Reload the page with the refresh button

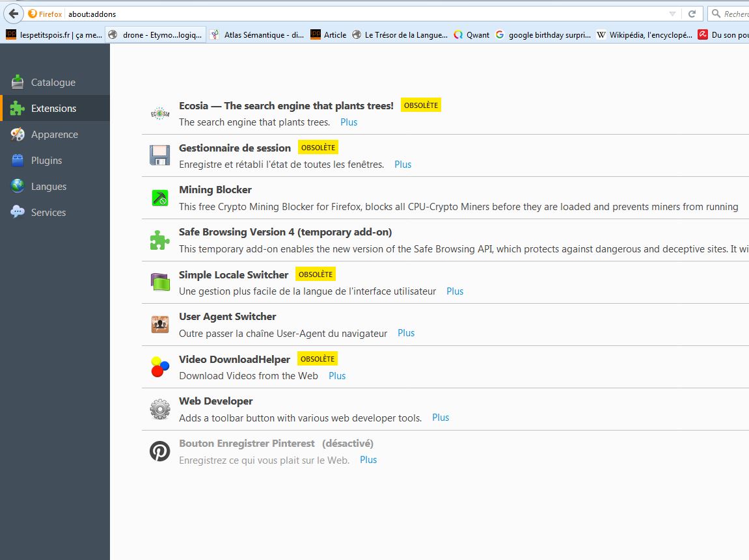click(x=692, y=14)
